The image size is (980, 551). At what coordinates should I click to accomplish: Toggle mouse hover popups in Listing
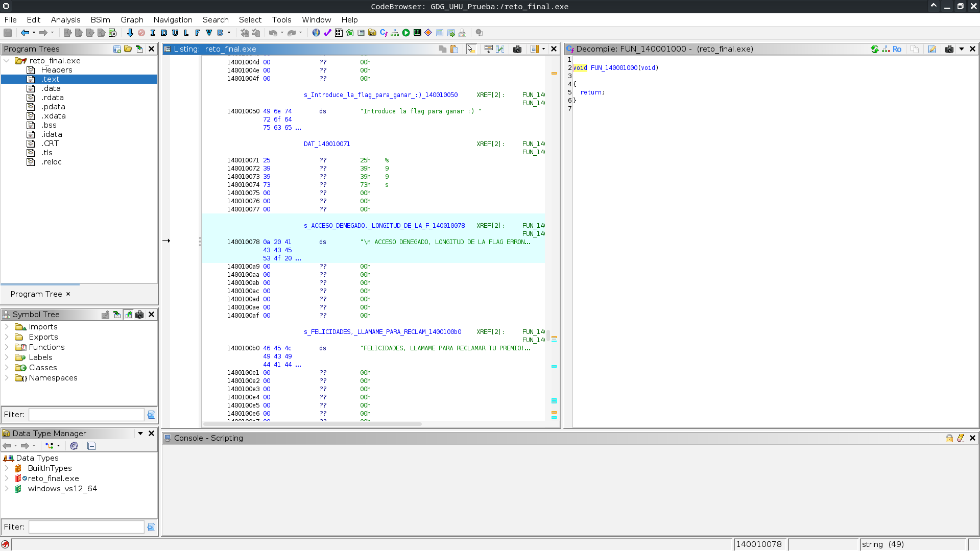click(x=470, y=49)
